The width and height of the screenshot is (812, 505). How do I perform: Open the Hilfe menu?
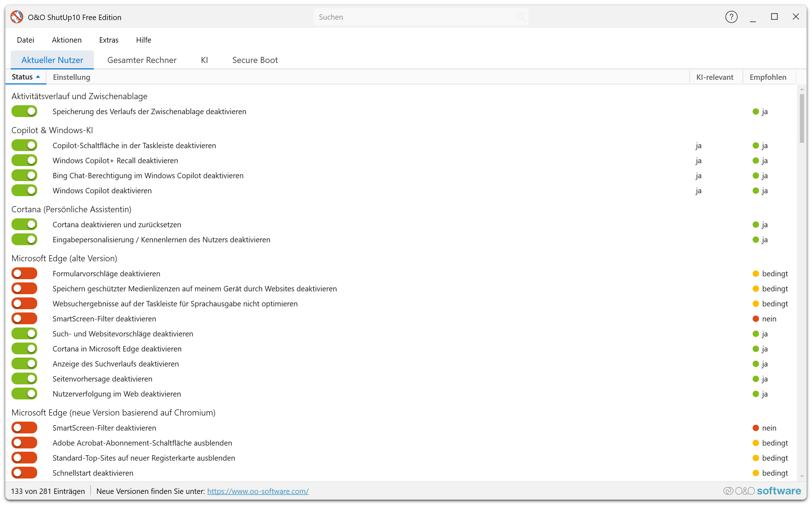144,40
